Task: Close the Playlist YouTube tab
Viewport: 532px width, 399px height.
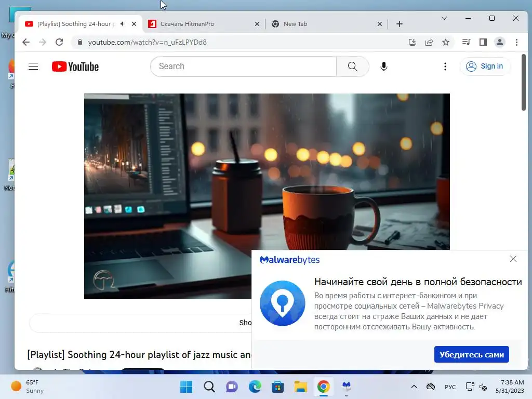Action: pos(134,24)
